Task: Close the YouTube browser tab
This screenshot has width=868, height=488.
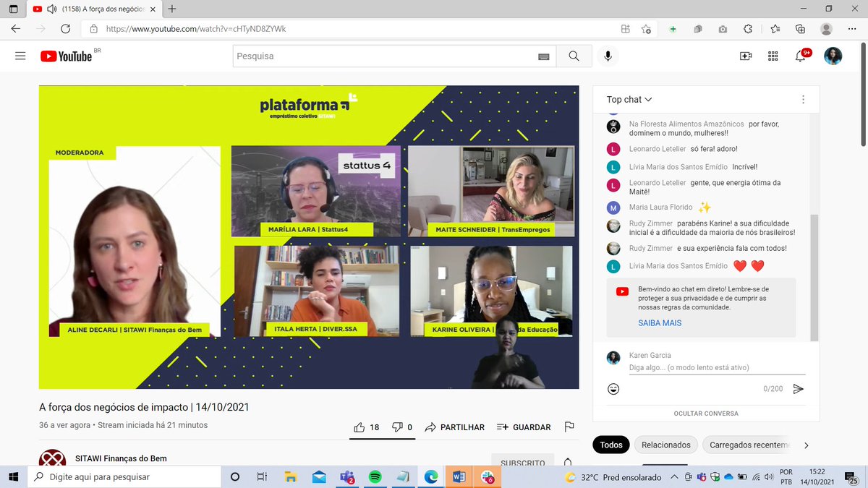Action: 153,9
